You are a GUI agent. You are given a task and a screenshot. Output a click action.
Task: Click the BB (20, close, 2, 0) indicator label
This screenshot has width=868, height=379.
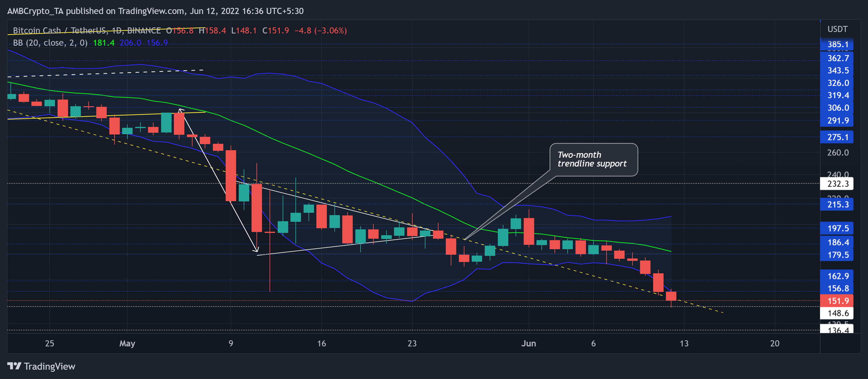pyautogui.click(x=50, y=43)
